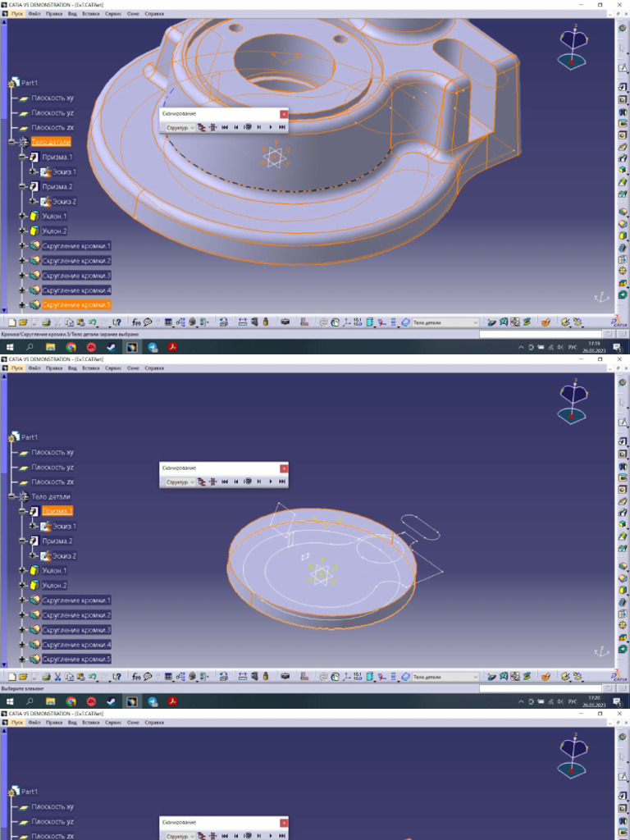Image resolution: width=630 pixels, height=840 pixels.
Task: Expand Призма.1 node in top window tree
Action: (x=22, y=157)
